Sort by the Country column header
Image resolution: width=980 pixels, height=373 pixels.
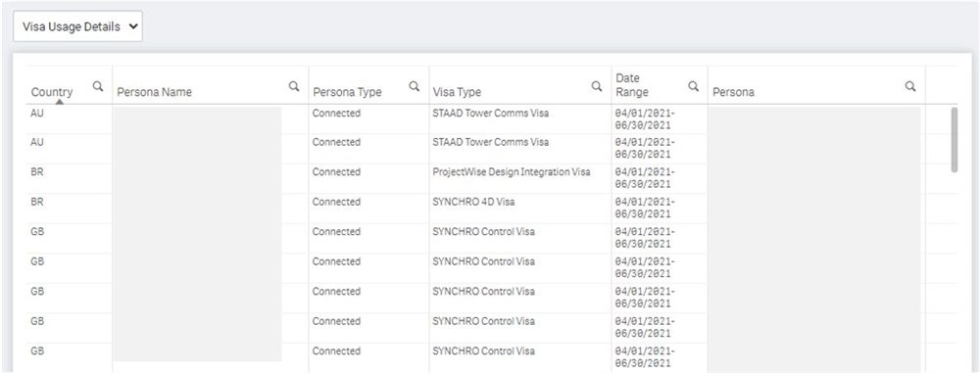pyautogui.click(x=52, y=92)
